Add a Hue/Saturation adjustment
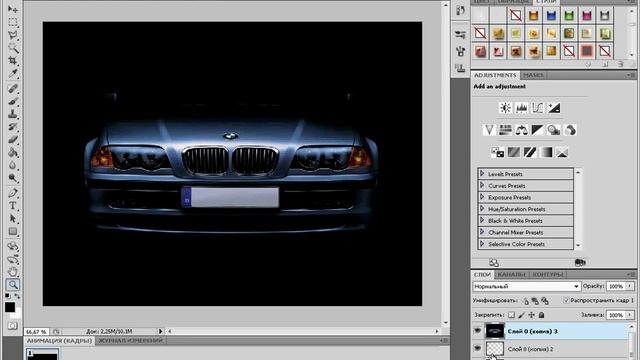Viewport: 640px width, 360px height. tap(505, 130)
